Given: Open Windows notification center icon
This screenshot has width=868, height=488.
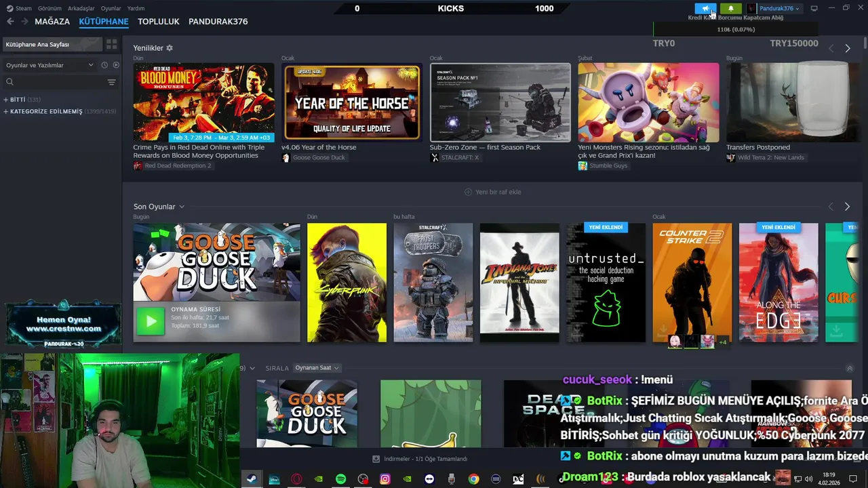Looking at the screenshot, I should click(853, 479).
